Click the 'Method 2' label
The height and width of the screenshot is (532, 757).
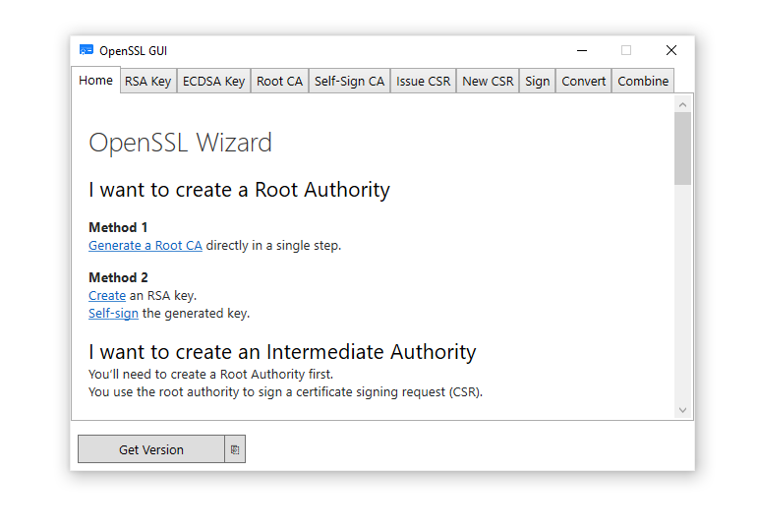pyautogui.click(x=118, y=277)
